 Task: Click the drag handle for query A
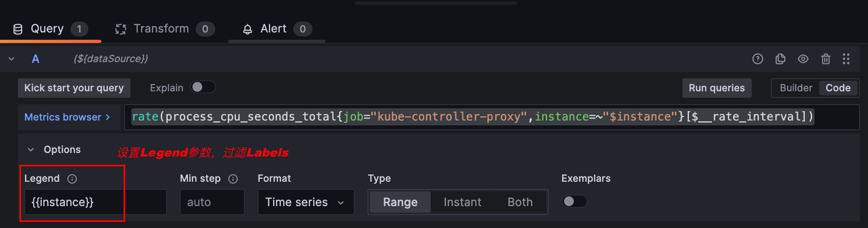click(x=846, y=59)
